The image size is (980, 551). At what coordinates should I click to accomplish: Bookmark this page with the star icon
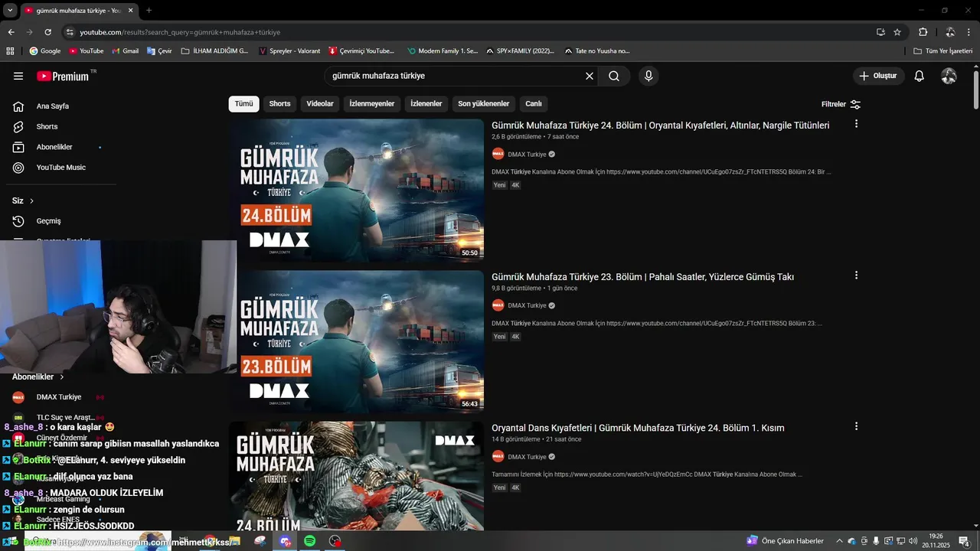(897, 32)
